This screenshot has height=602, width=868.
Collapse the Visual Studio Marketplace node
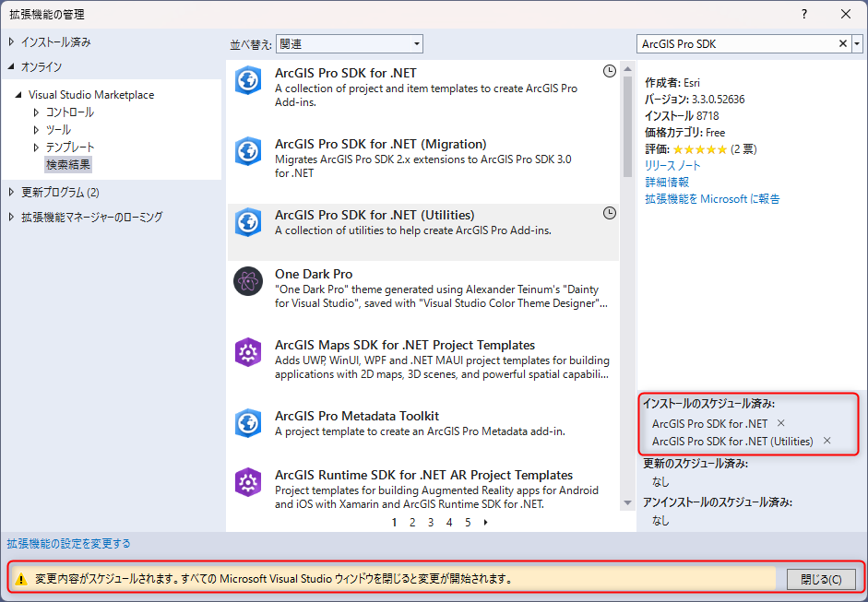click(18, 95)
